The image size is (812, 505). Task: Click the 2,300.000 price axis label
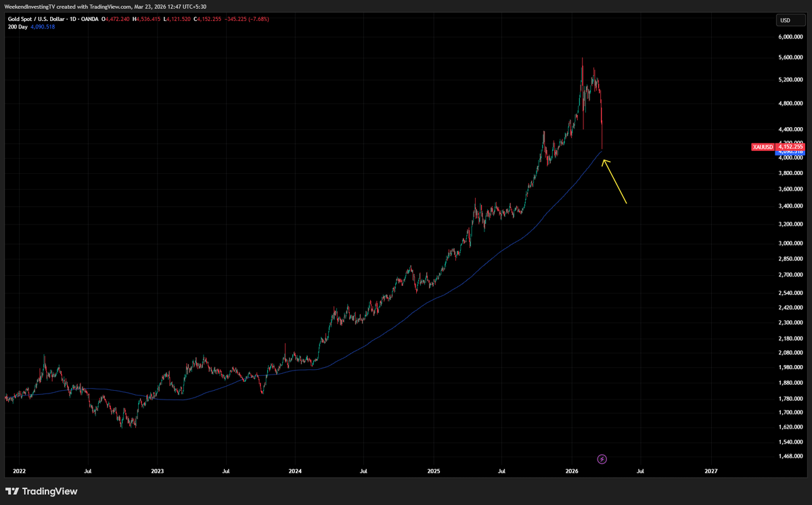pos(790,322)
